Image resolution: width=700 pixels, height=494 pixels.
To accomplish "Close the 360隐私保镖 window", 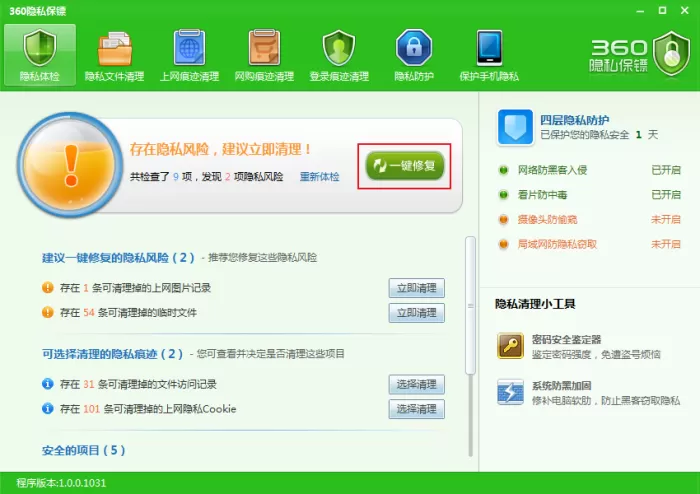I will click(x=684, y=10).
